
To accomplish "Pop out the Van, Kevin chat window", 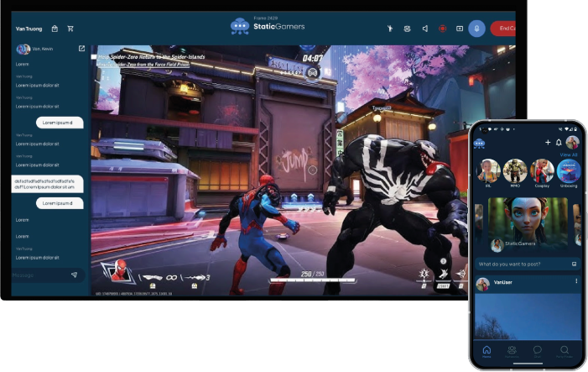I will click(81, 49).
